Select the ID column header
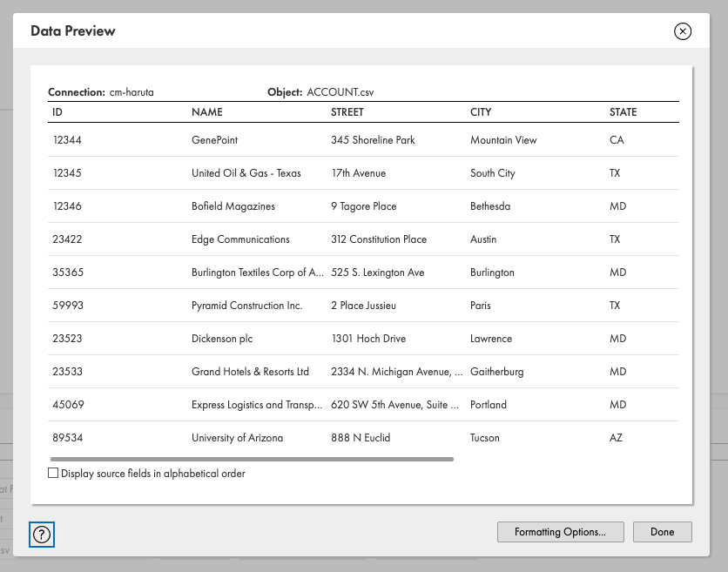Image resolution: width=728 pixels, height=572 pixels. 57,112
